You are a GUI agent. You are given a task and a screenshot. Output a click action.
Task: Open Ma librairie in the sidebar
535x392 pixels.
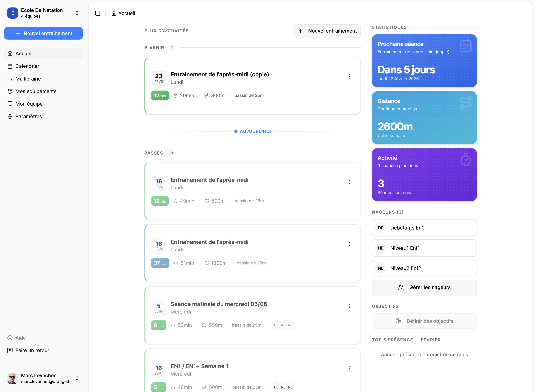tap(28, 79)
